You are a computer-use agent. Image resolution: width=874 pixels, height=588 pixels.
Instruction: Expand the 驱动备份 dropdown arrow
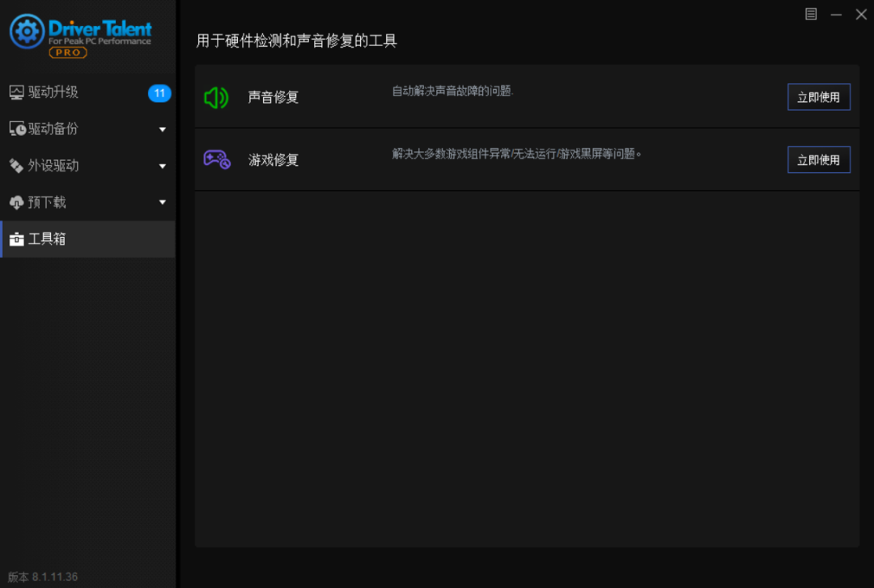(161, 129)
